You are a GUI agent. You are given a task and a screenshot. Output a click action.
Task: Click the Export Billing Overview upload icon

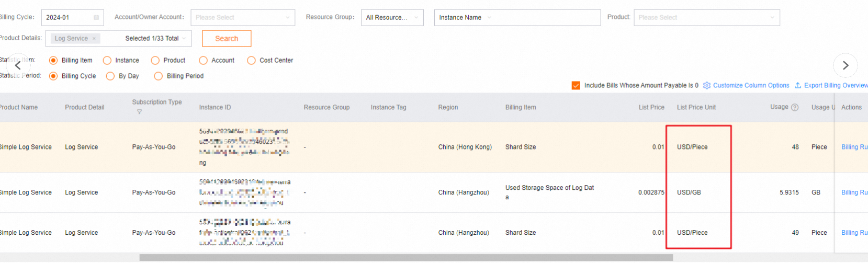click(798, 85)
